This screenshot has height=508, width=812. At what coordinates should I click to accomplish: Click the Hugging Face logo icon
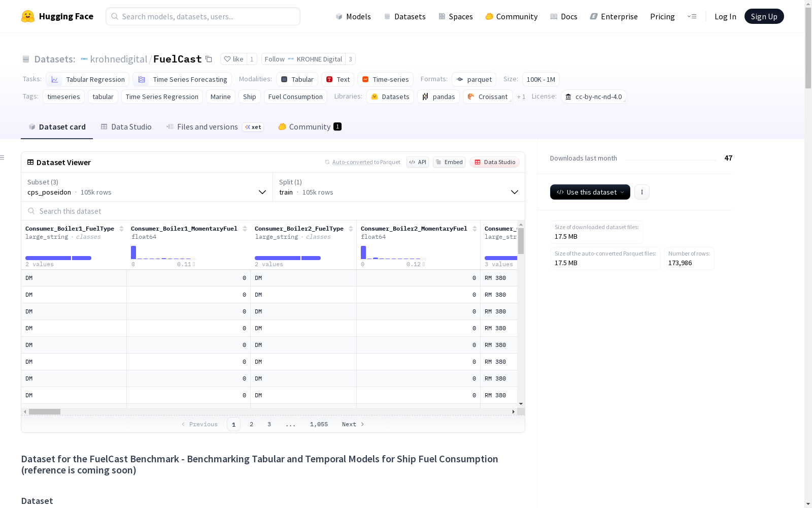(x=28, y=16)
